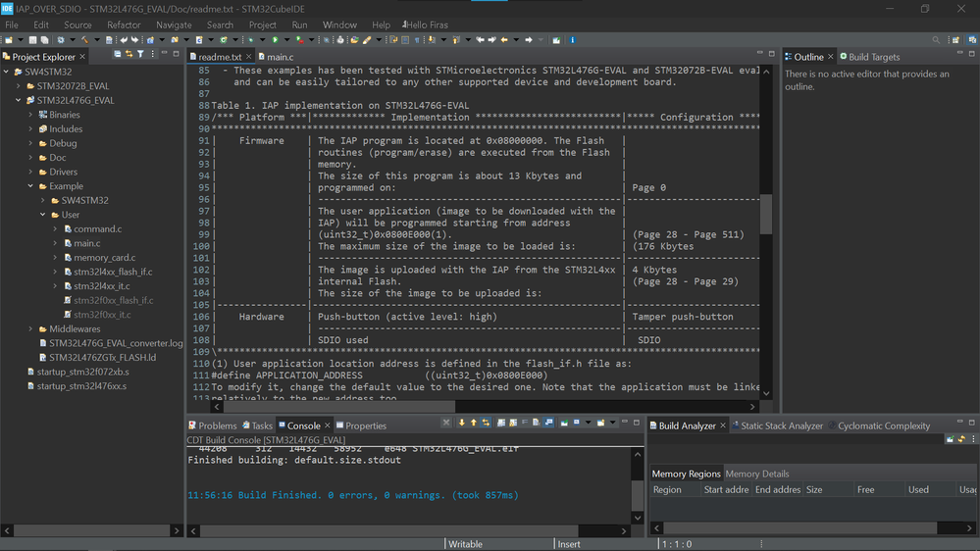980x551 pixels.
Task: Expand the Drivers folder
Action: (30, 172)
